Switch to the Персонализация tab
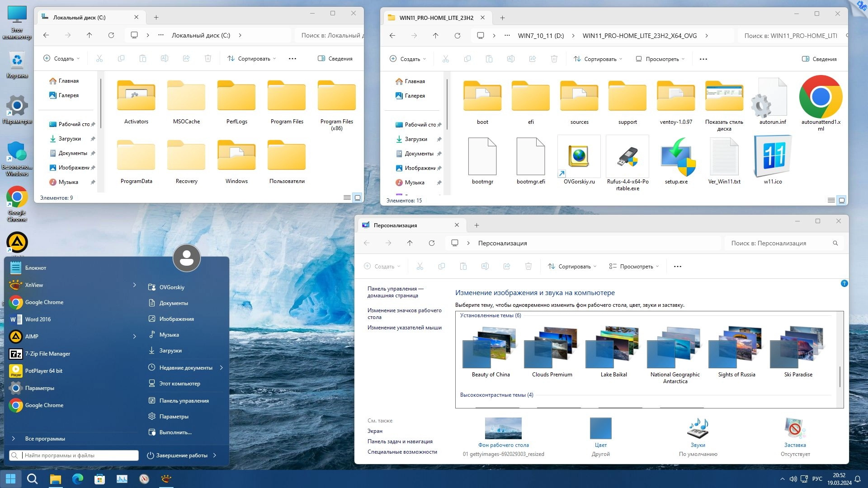This screenshot has height=488, width=868. click(395, 225)
